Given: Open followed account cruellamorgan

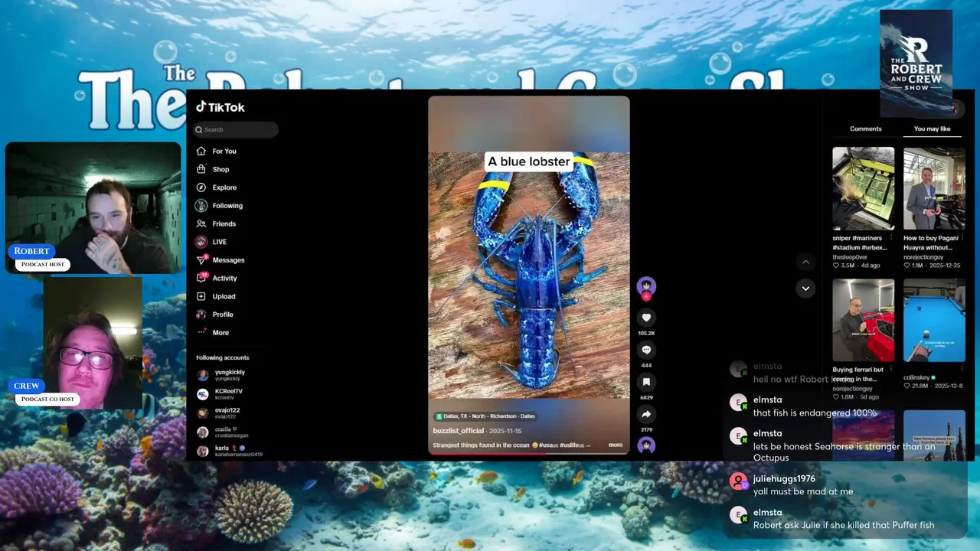Looking at the screenshot, I should coord(230,432).
